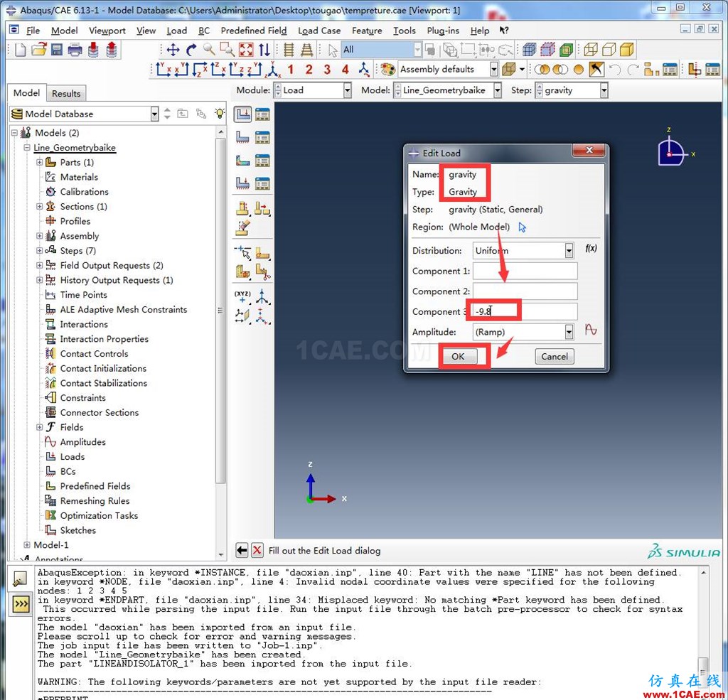Create amplitude with the curve icon
Screen dimensions: 728x700
pos(591,330)
